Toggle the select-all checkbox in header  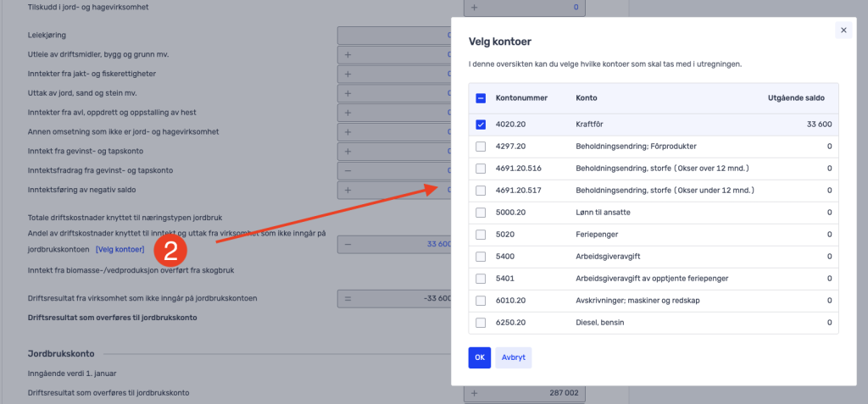pos(481,98)
